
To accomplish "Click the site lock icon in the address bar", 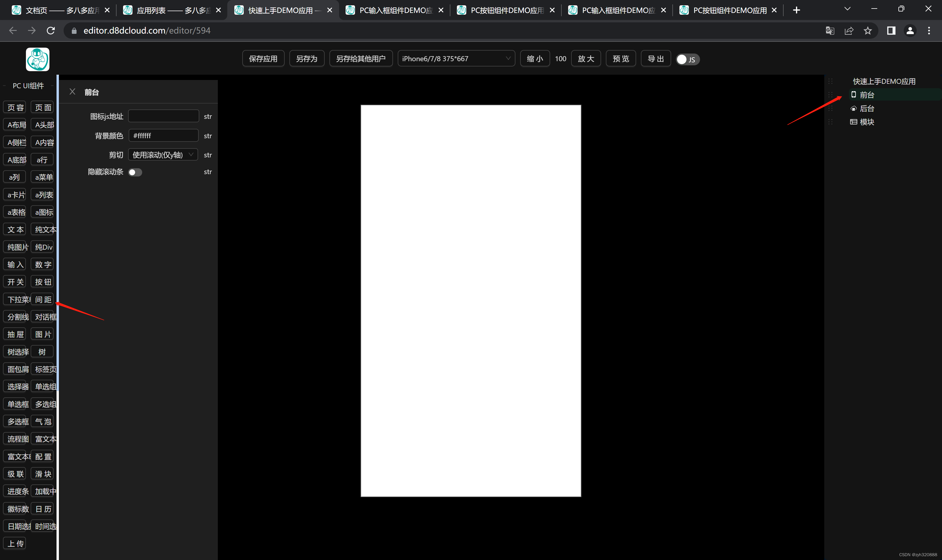I will click(x=74, y=31).
